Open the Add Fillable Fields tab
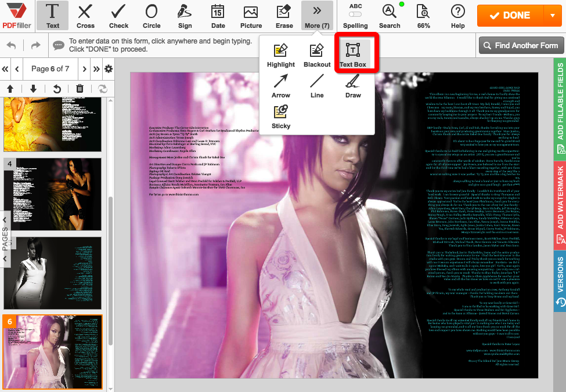Image resolution: width=566 pixels, height=392 pixels. coord(560,100)
